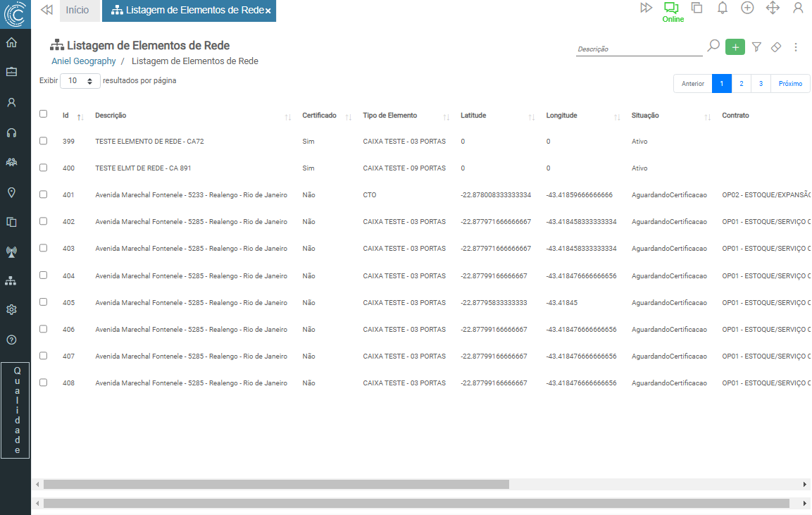Viewport: 812px width, 515px height.
Task: Click the search magnifier icon
Action: pos(713,46)
